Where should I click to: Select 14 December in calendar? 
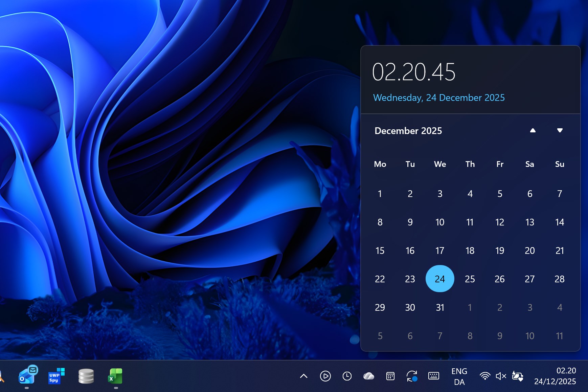tap(560, 222)
